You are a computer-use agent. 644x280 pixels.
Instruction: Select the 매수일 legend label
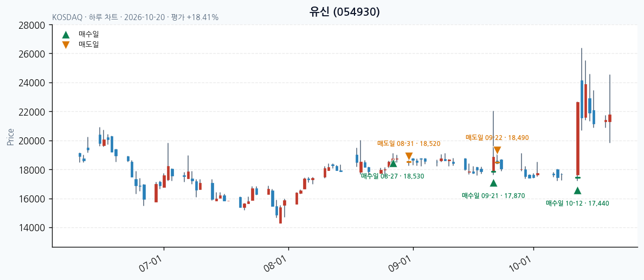(89, 34)
